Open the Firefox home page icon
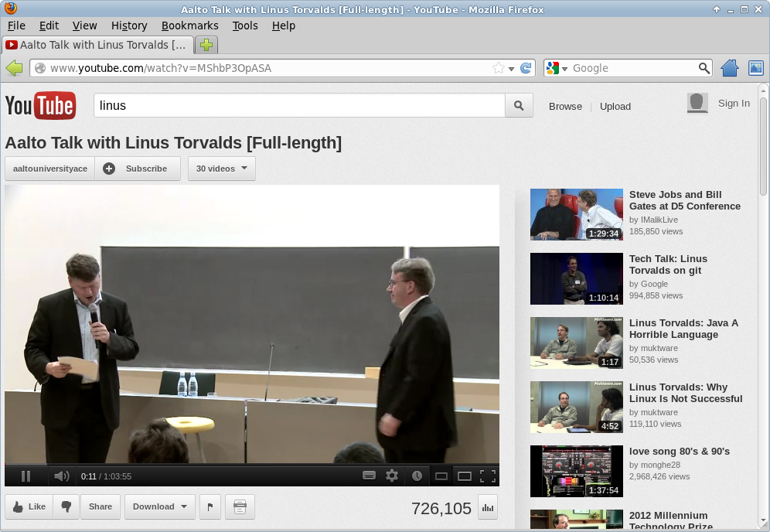770x532 pixels. 730,68
